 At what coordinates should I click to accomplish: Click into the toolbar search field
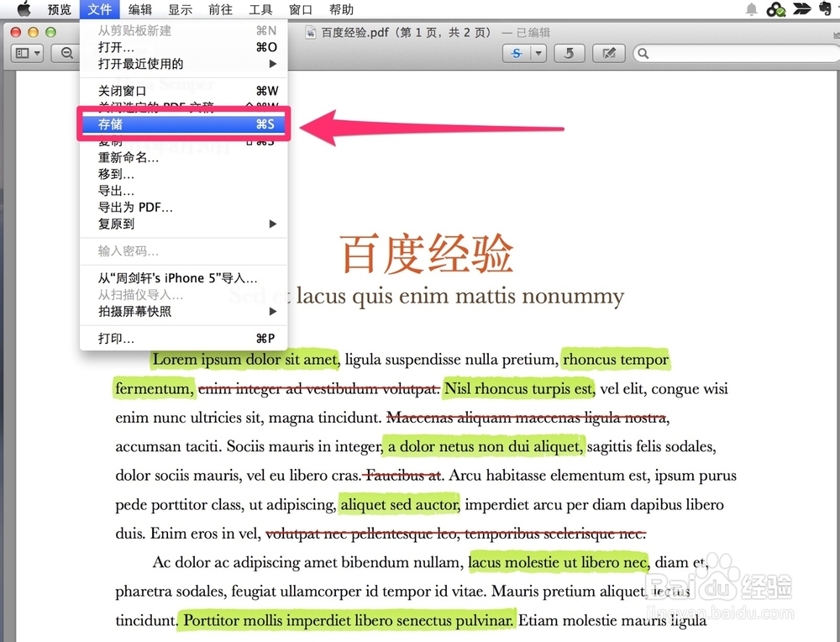point(737,53)
